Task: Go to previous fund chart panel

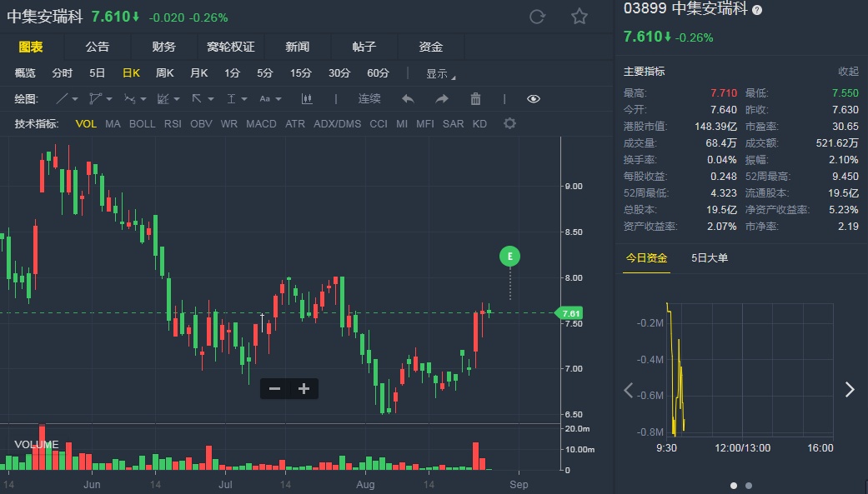Action: coord(629,390)
